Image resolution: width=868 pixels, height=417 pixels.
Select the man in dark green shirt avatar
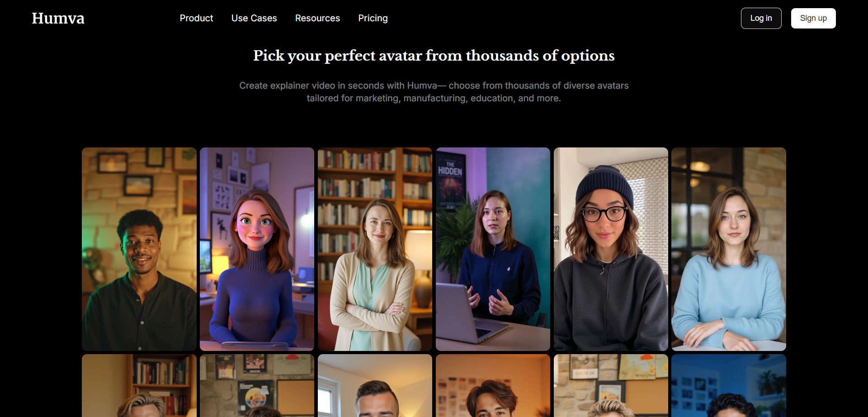(x=139, y=249)
